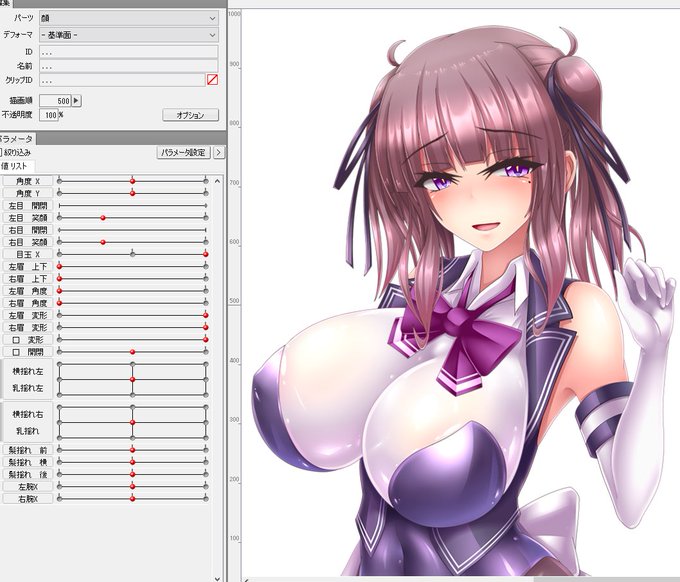Screen dimensions: 680x582
Task: Click center point of 横揺れ左 2D slider grid
Action: (x=133, y=379)
